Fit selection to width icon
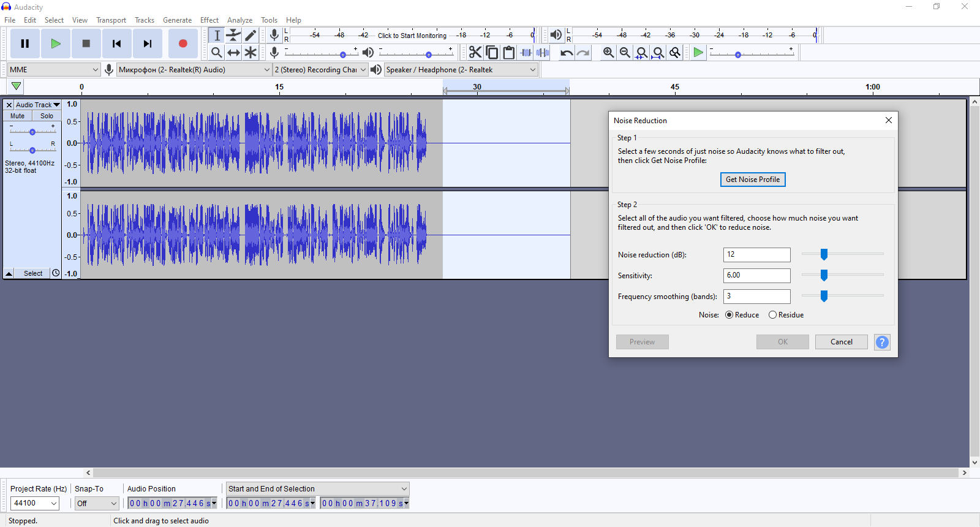 pos(641,53)
